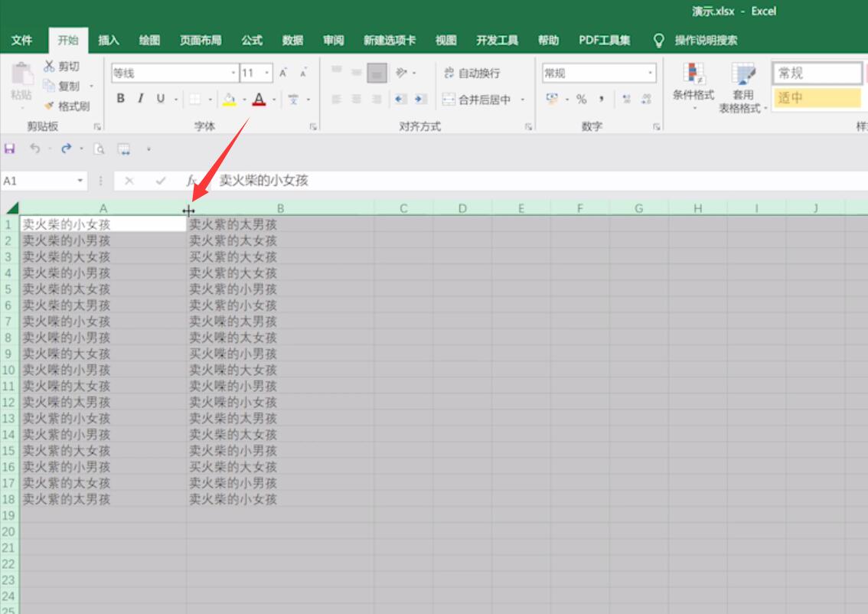Switch to the 公式 tab
Viewport: 868px width, 614px height.
pos(251,40)
